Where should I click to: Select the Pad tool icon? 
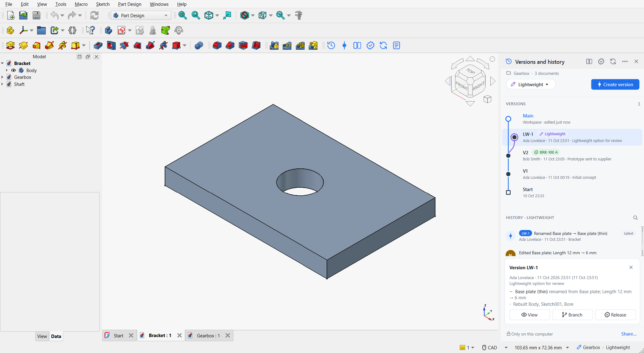pos(10,45)
